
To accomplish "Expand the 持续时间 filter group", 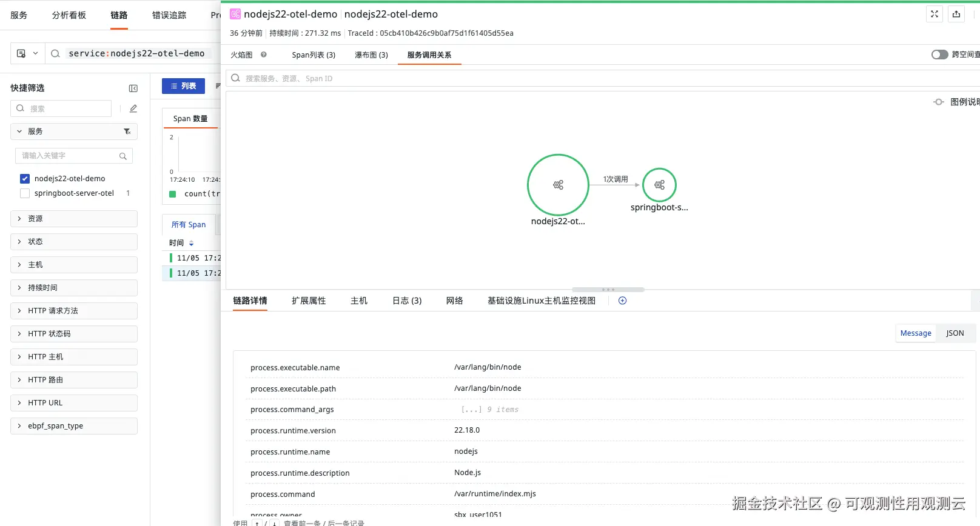I will (x=74, y=288).
